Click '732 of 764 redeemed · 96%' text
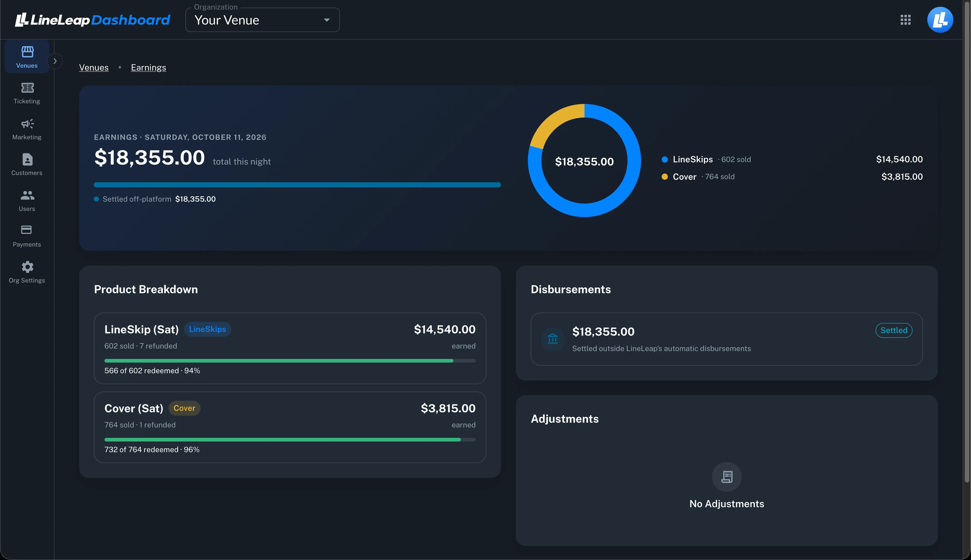Image resolution: width=971 pixels, height=560 pixels. 152,450
